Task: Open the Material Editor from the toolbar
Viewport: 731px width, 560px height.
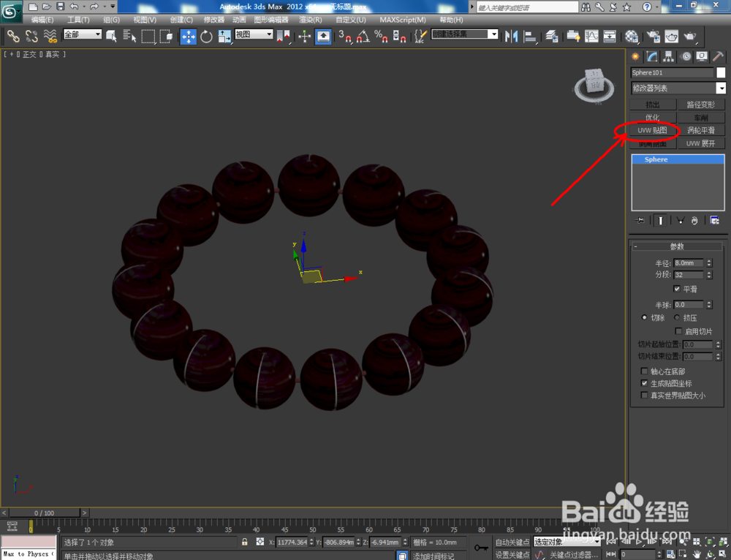Action: [x=632, y=35]
